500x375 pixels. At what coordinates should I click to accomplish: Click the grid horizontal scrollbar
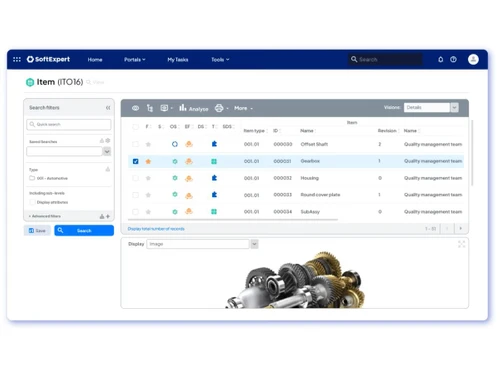233,220
